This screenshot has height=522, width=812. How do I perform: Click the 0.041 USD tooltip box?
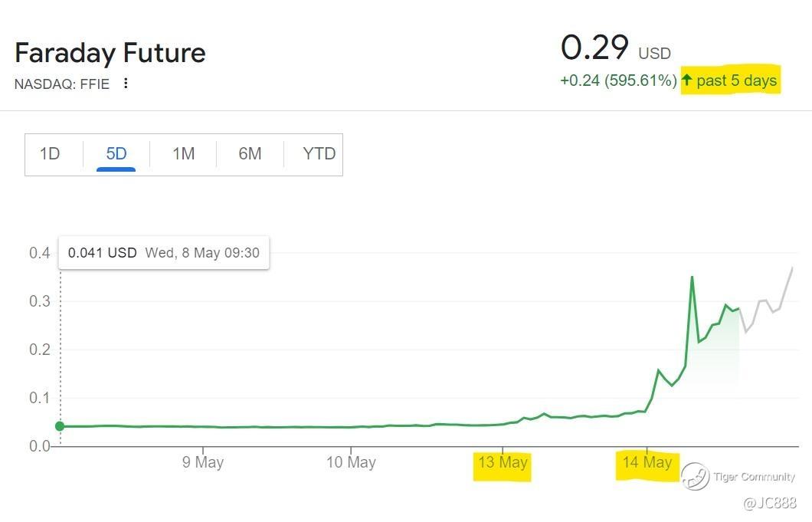click(164, 253)
